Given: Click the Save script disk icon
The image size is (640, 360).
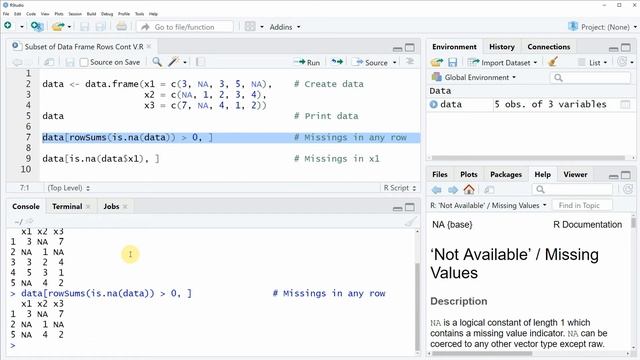Looking at the screenshot, I should click(x=70, y=62).
